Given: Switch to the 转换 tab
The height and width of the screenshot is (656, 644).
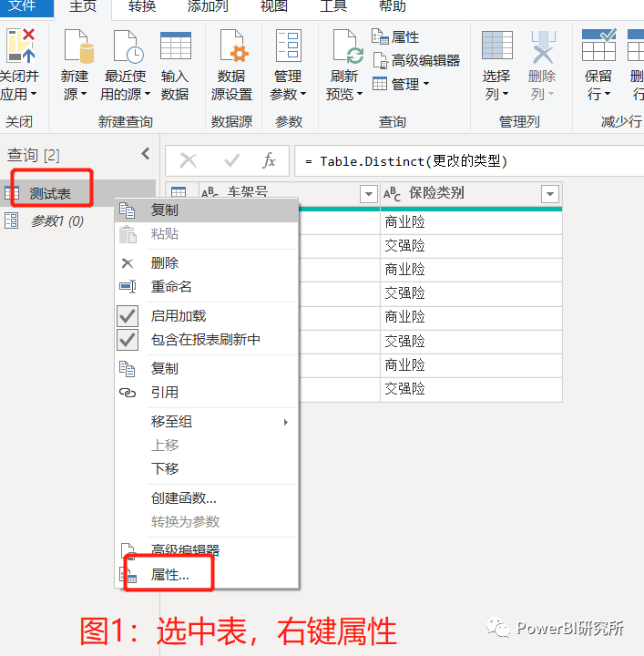Looking at the screenshot, I should coord(142,6).
